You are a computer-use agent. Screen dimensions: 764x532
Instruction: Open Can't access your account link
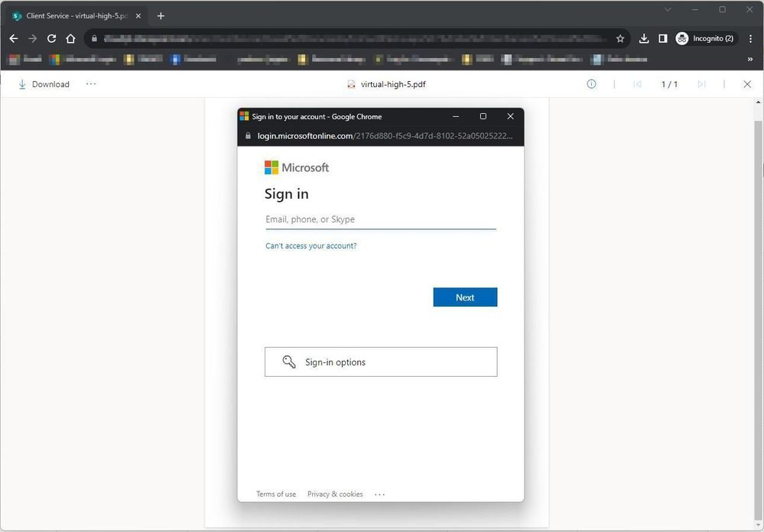pyautogui.click(x=310, y=246)
